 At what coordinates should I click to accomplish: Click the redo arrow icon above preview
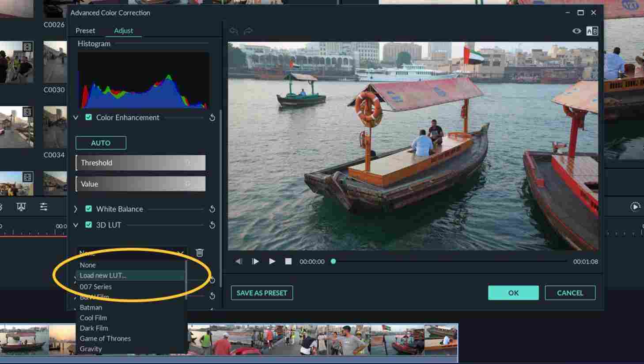coord(248,31)
